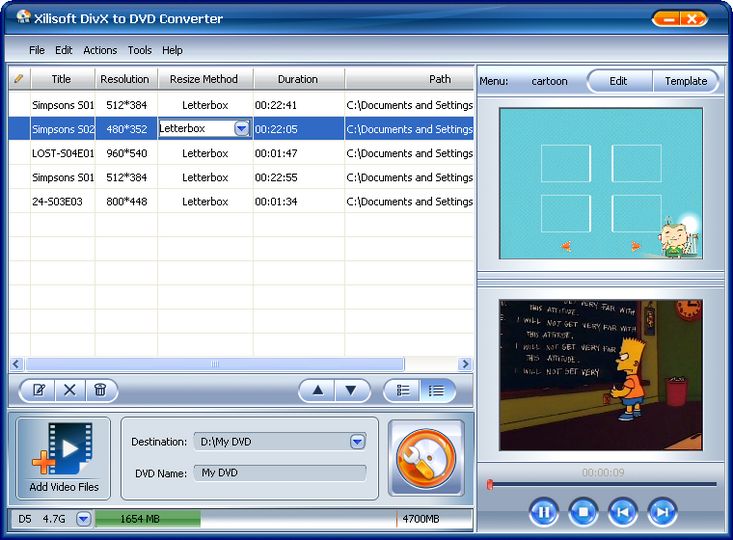The image size is (733, 540).
Task: Sort by the Resolution column header
Action: tap(125, 79)
